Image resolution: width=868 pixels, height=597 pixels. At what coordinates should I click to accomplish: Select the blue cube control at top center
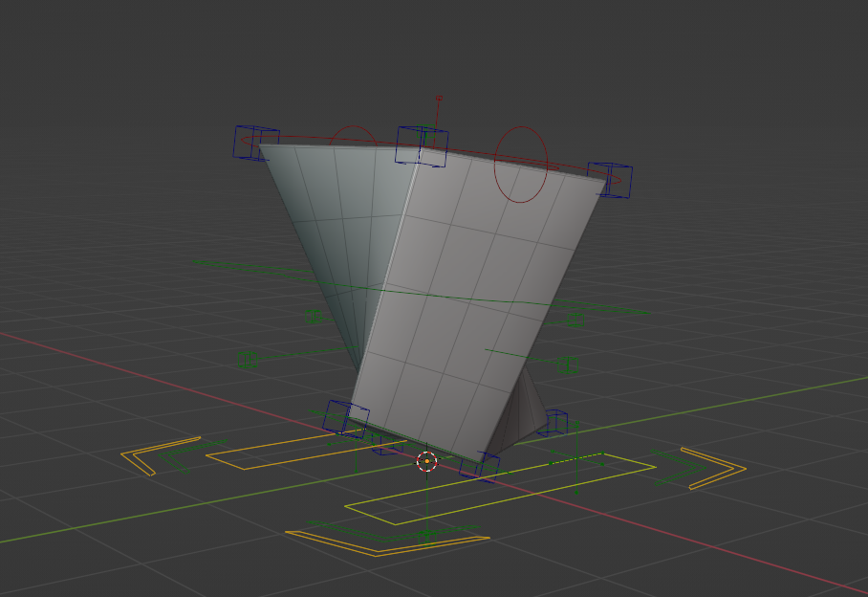pos(422,145)
